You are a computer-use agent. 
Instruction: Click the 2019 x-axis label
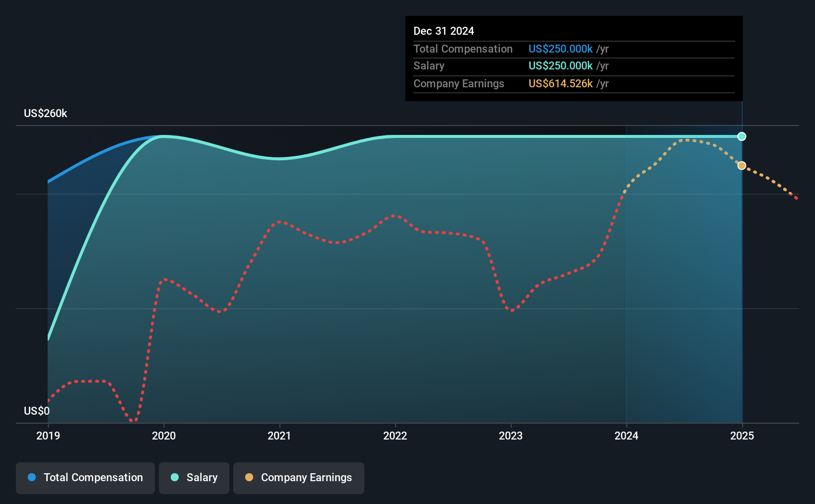pos(48,436)
